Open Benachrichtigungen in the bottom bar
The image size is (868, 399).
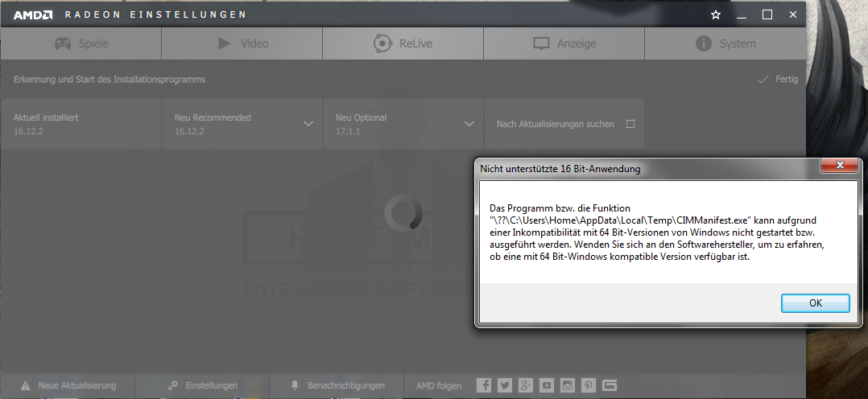[x=337, y=385]
